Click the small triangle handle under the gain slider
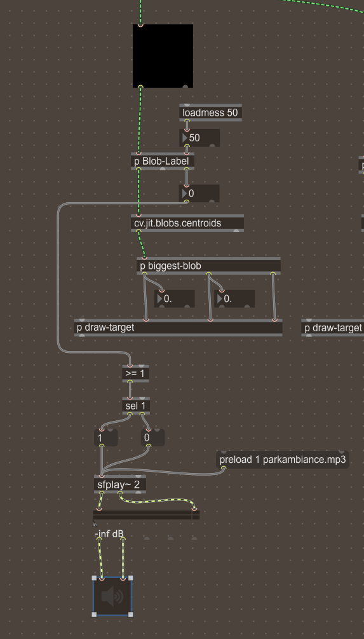This screenshot has width=364, height=639. [95, 524]
